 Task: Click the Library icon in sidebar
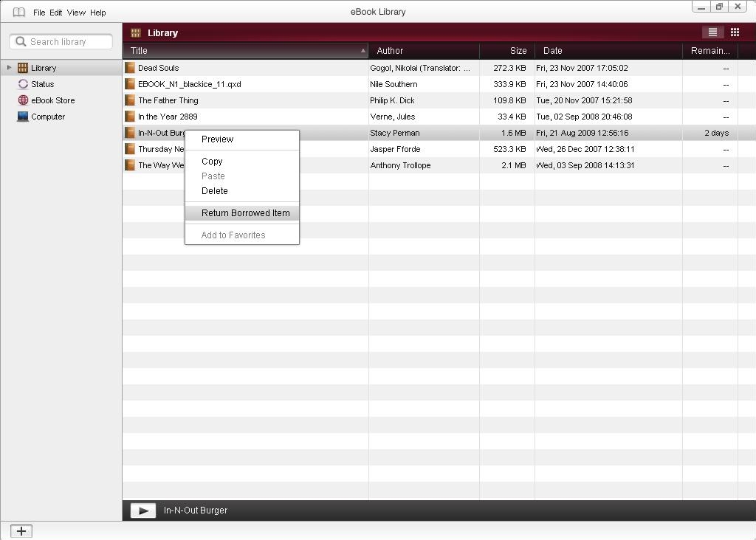23,68
